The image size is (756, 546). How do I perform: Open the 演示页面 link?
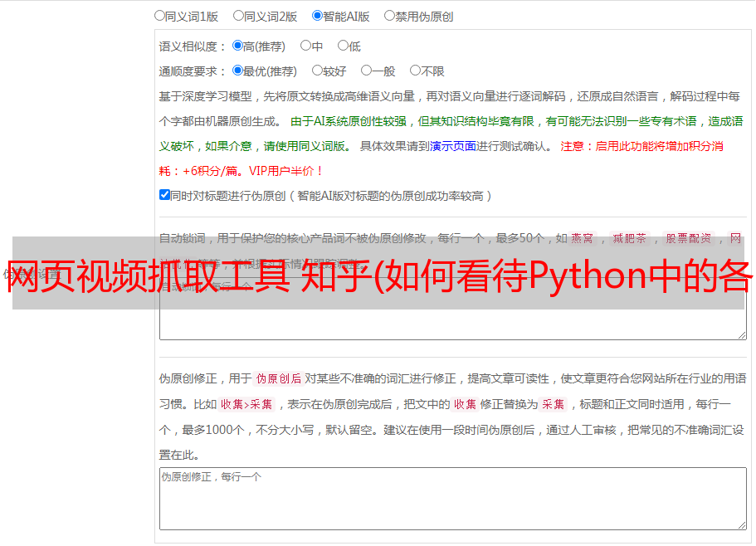(453, 146)
